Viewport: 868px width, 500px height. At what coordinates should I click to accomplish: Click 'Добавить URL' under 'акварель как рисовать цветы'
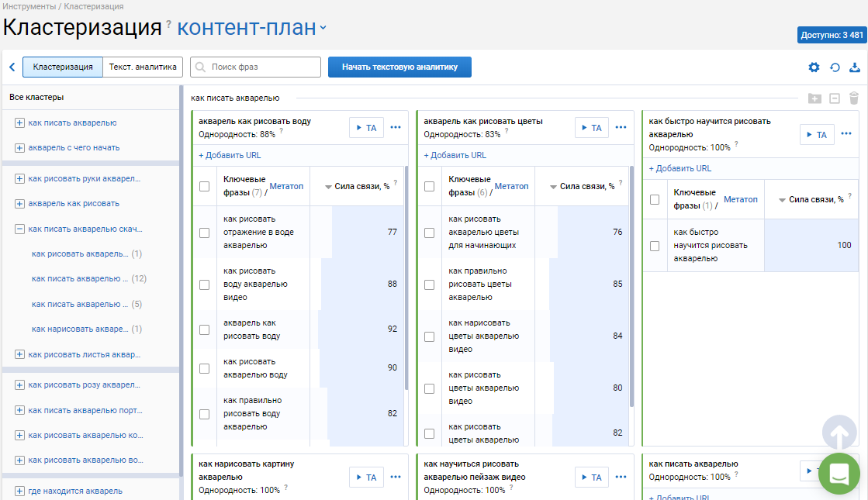pyautogui.click(x=455, y=155)
